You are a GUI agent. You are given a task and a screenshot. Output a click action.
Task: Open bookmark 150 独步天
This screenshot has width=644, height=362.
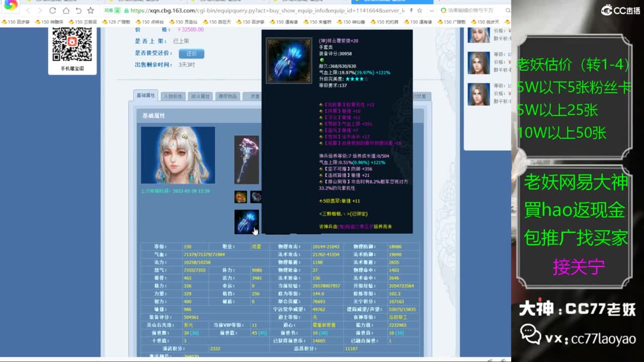485,22
